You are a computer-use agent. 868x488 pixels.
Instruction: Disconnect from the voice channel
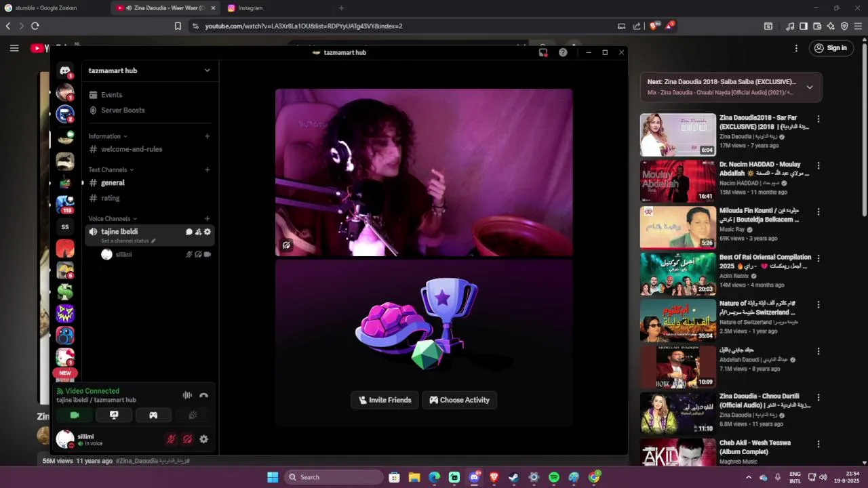tap(203, 395)
